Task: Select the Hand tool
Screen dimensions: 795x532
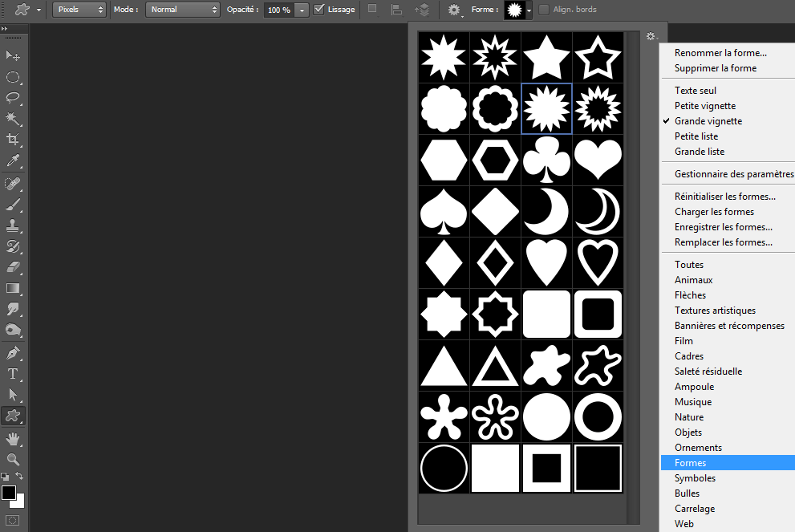Action: [x=14, y=438]
